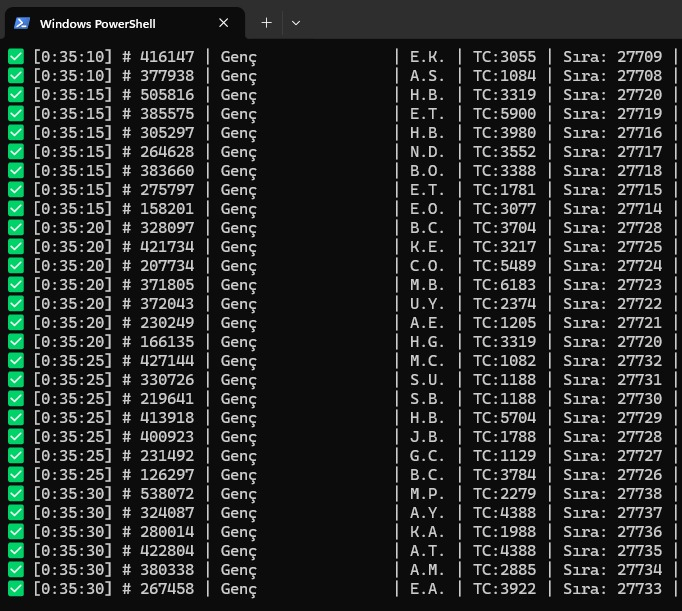Click green checkmark on row # 275797
This screenshot has height=611, width=682.
coord(16,190)
